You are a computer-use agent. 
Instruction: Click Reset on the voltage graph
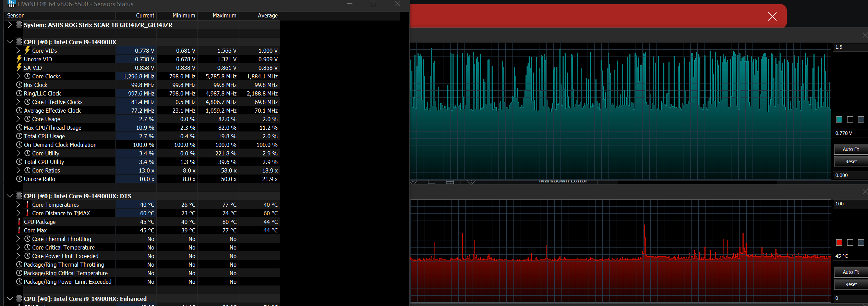851,162
